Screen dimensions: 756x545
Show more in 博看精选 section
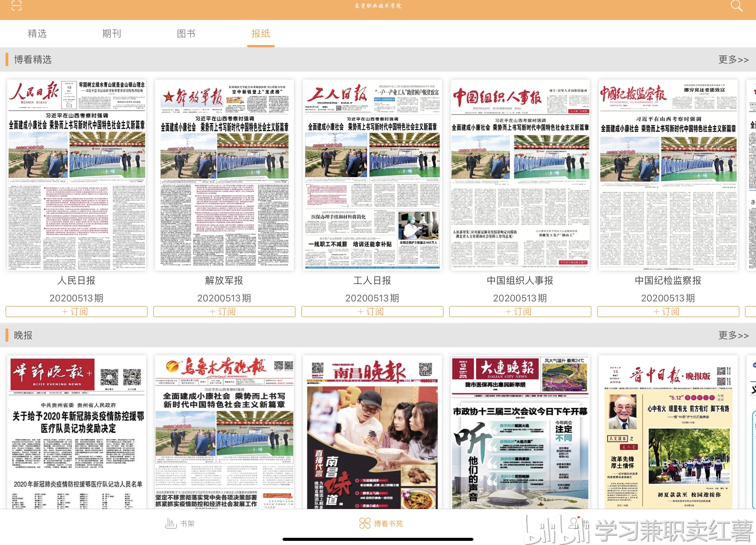733,60
